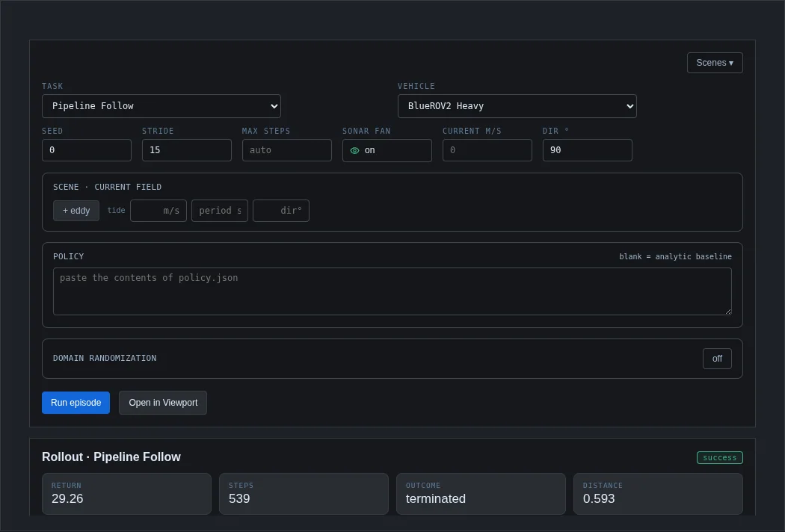Screen dimensions: 785x532
Task: Click the eye icon in Sonar Fan
Action: tap(354, 151)
